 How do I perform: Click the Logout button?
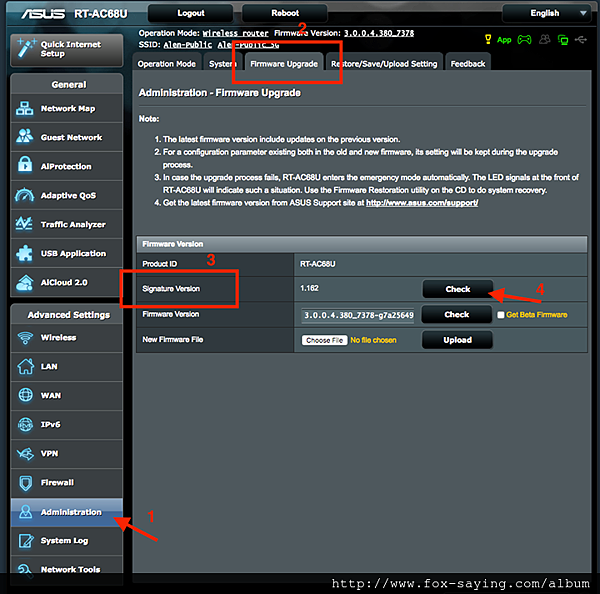tap(191, 13)
